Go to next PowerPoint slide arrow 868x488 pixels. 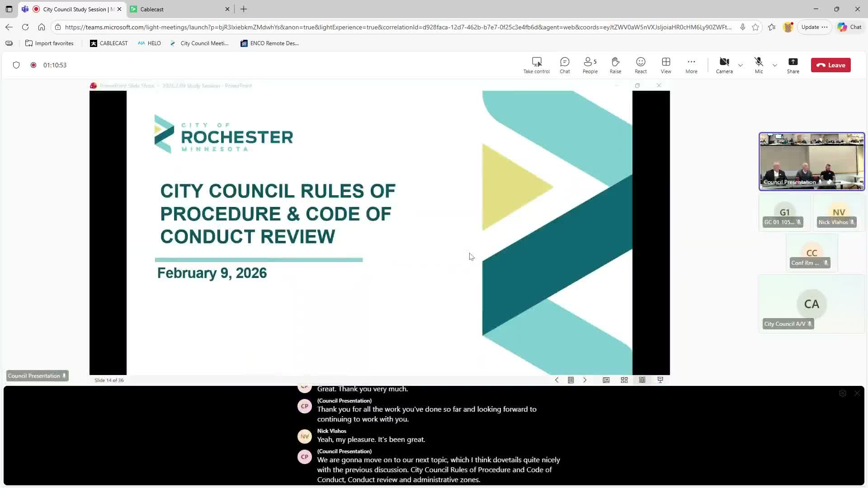click(585, 380)
